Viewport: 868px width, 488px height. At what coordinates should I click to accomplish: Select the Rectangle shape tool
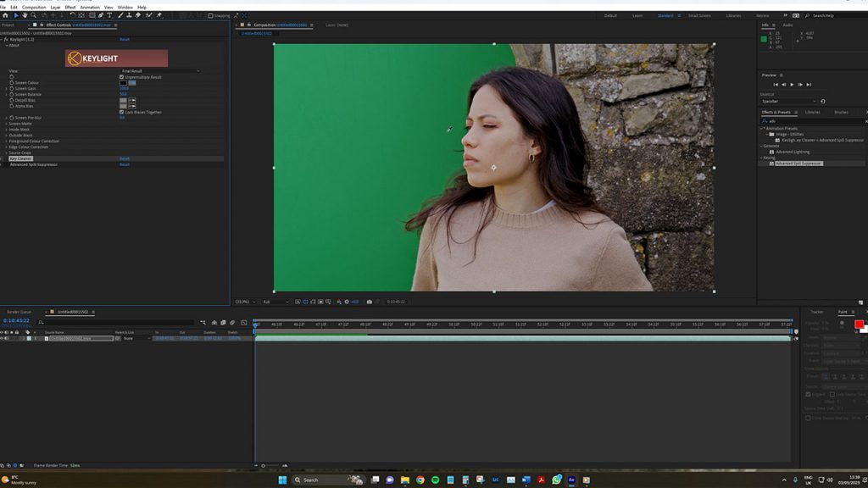click(x=92, y=15)
